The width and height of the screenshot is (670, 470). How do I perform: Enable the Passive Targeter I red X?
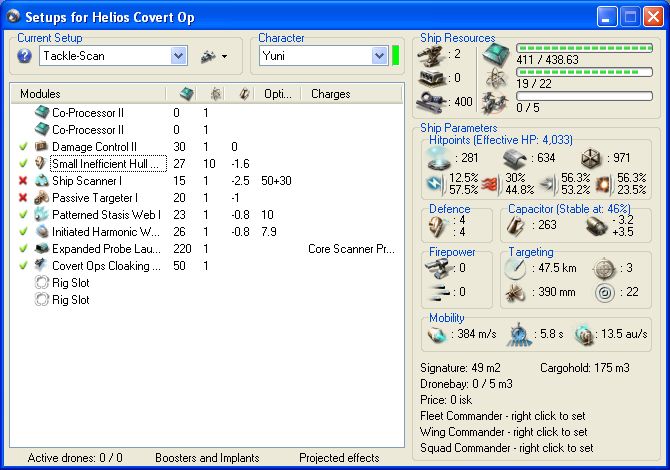pyautogui.click(x=23, y=198)
